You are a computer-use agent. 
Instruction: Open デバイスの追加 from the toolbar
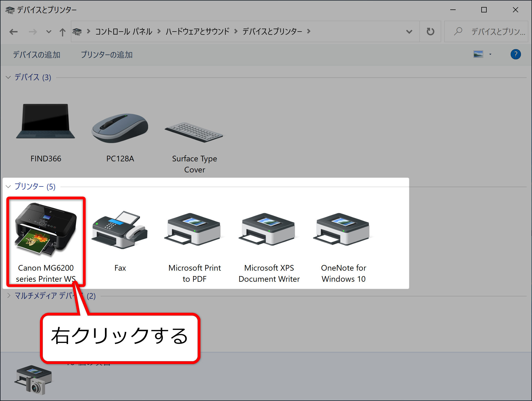[x=36, y=55]
